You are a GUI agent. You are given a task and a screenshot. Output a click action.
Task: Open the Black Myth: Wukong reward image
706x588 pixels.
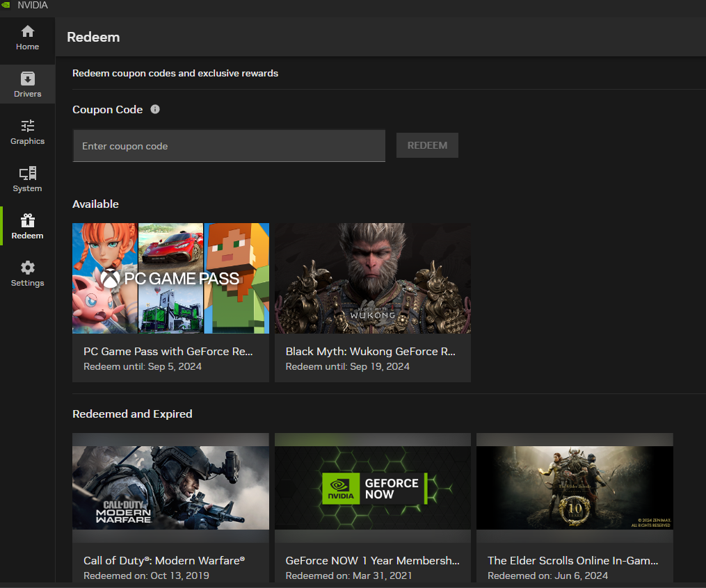coord(373,279)
